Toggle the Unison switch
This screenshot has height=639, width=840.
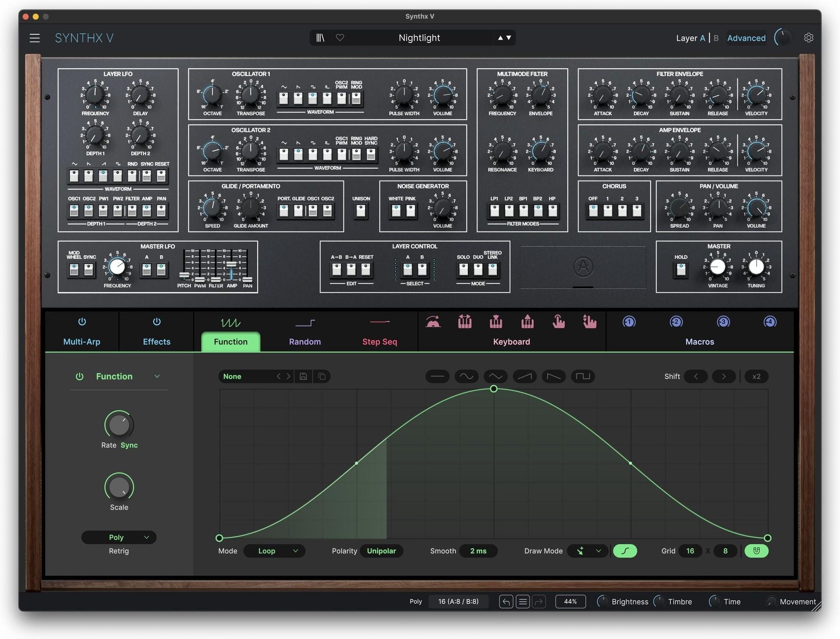(361, 210)
